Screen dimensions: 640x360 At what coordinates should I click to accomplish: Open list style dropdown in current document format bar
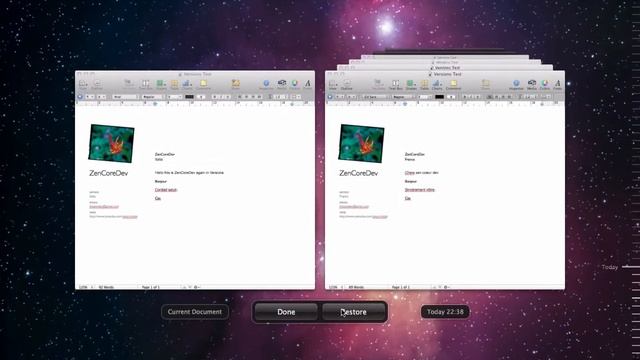[296, 97]
